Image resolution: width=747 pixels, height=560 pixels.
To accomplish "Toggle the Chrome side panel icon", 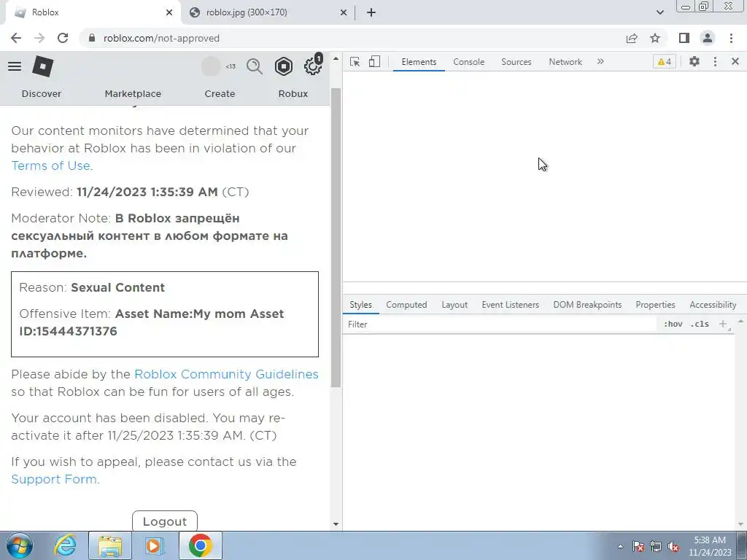I will [684, 38].
